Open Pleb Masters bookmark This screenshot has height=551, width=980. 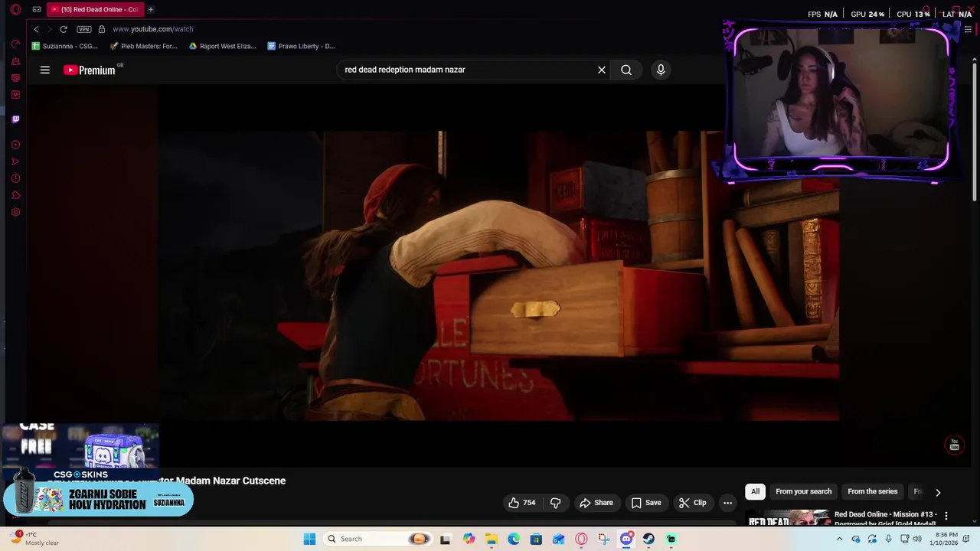click(x=144, y=46)
